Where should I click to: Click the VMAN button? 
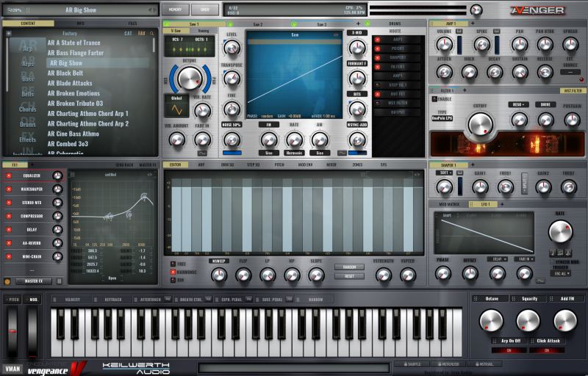[12, 369]
